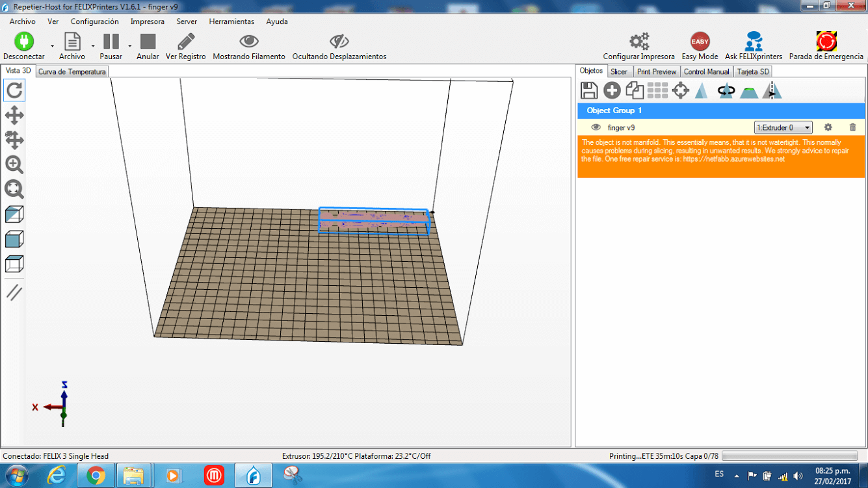
Task: Toggle Ocultando Desplazamientos crossed-eye button
Action: tap(339, 42)
